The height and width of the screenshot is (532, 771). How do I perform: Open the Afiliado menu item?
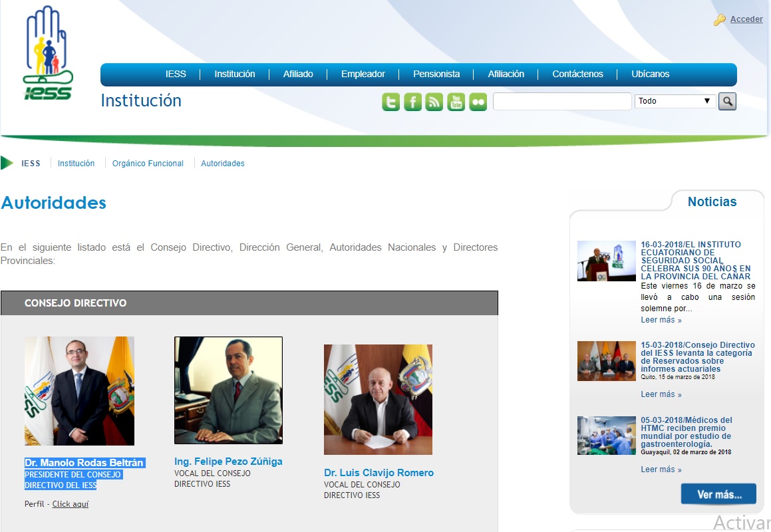(x=298, y=74)
